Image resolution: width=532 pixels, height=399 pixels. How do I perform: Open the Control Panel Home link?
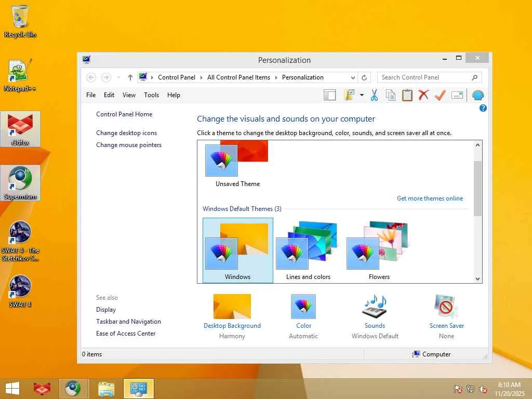(x=124, y=114)
